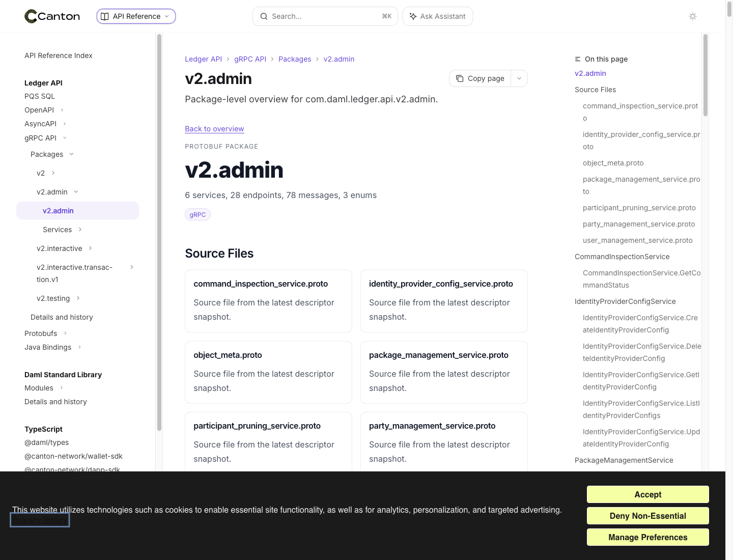Open @canton-network/wallet-sdk link
The image size is (733, 560).
tap(73, 456)
